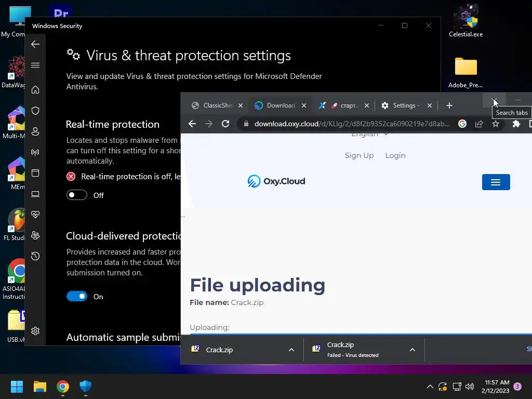
Task: Select FL Studio desktop shortcut
Action: click(x=15, y=224)
